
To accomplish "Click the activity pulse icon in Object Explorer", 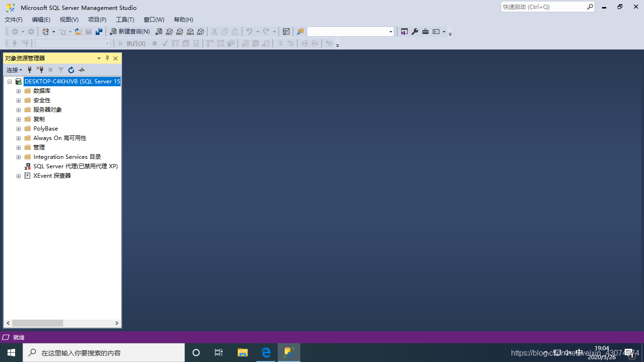I will point(82,70).
